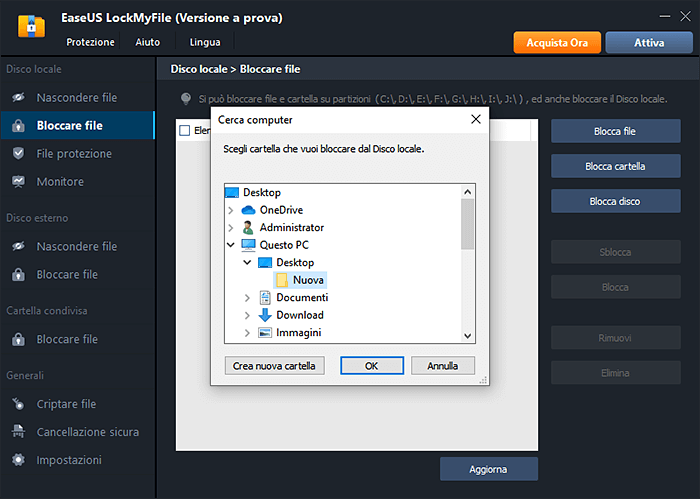This screenshot has width=700, height=499.
Task: Collapse the Questo PC tree node
Action: [x=231, y=245]
